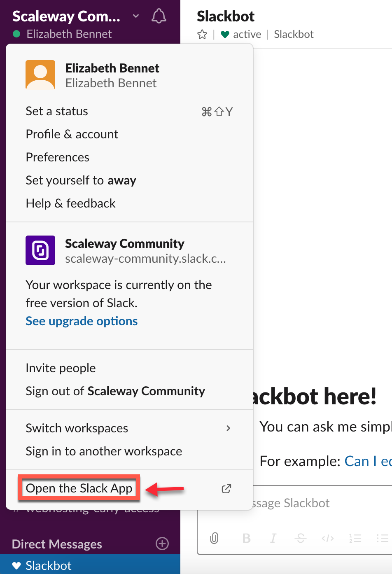The width and height of the screenshot is (392, 574).
Task: Attach a file with the paperclip icon
Action: [214, 538]
